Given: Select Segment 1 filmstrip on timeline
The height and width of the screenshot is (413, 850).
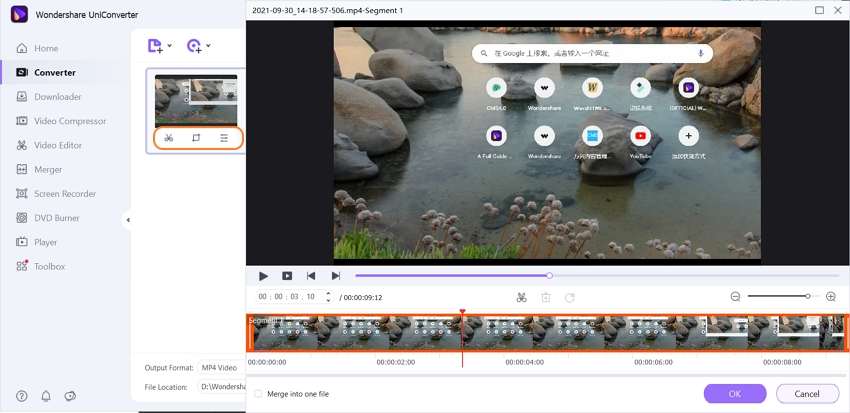Looking at the screenshot, I should [548, 332].
